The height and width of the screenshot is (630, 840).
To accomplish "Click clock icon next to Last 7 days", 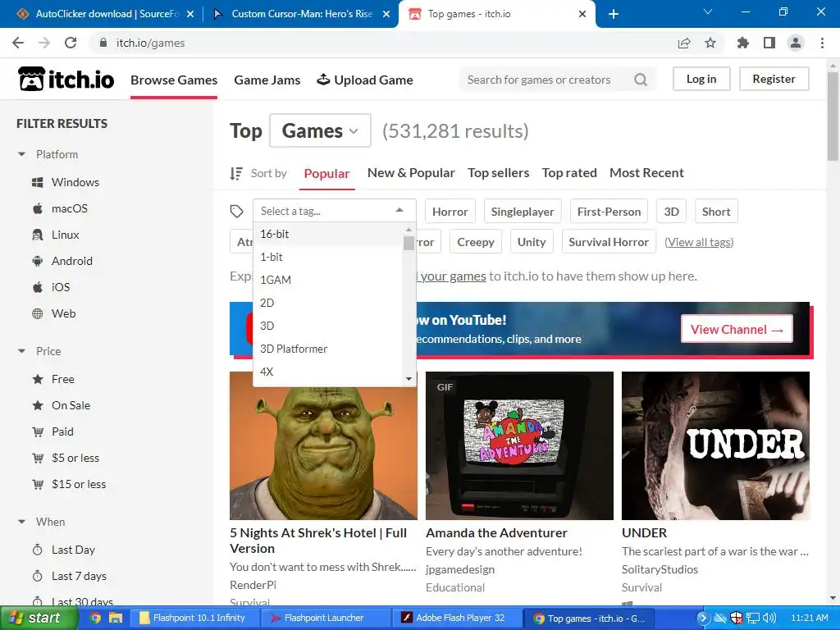I will [x=38, y=576].
